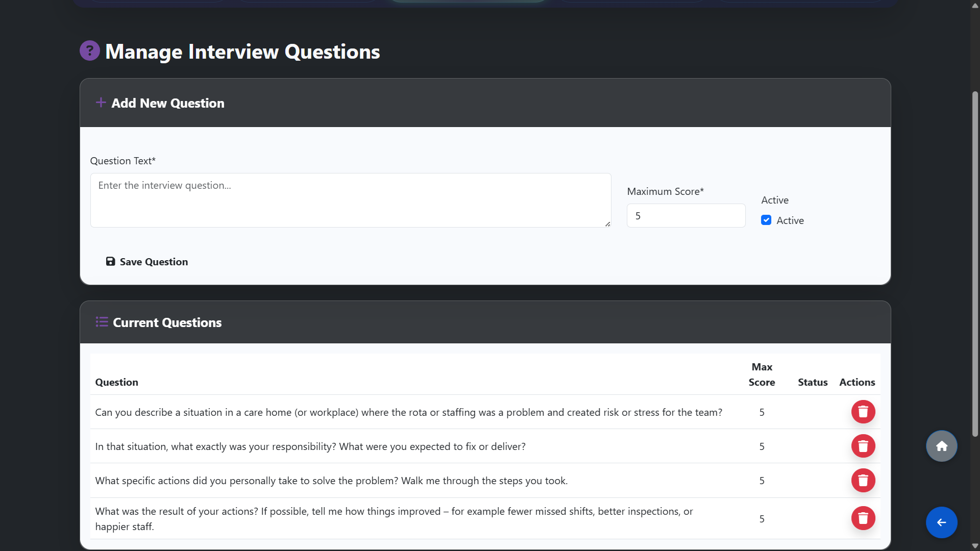The height and width of the screenshot is (551, 980).
Task: Click the scroll up arrow of page scrollbar
Action: (x=975, y=5)
